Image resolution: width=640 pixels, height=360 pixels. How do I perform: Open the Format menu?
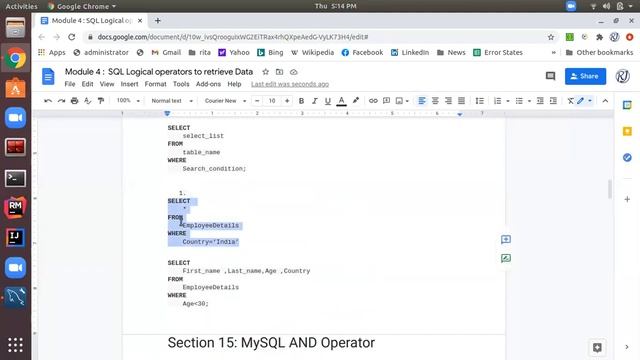click(x=156, y=84)
